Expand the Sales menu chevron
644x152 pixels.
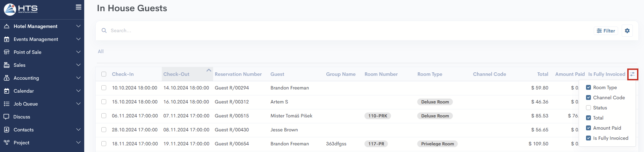tap(78, 65)
